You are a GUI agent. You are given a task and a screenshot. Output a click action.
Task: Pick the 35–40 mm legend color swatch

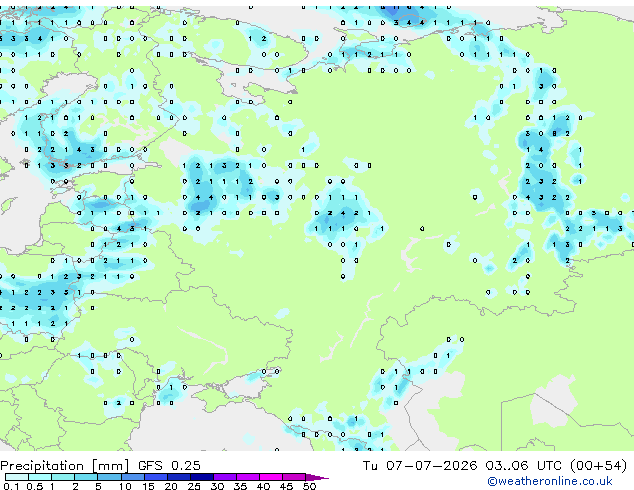[247, 477]
